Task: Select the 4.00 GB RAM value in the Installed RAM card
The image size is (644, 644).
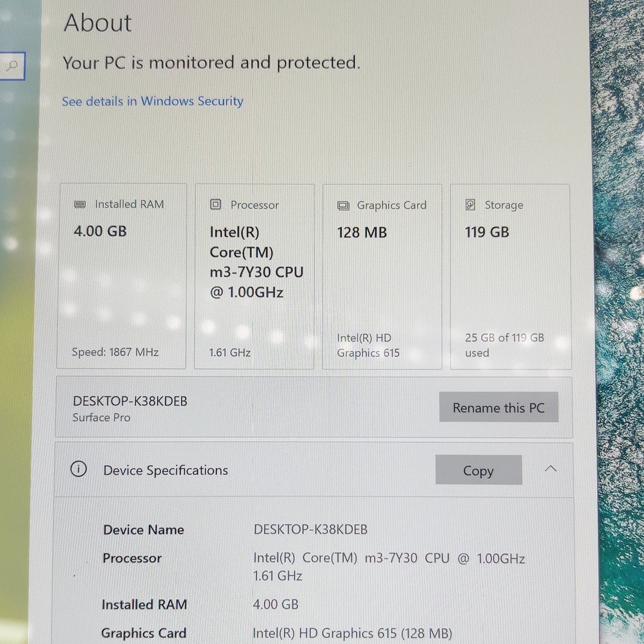Action: pos(100,231)
